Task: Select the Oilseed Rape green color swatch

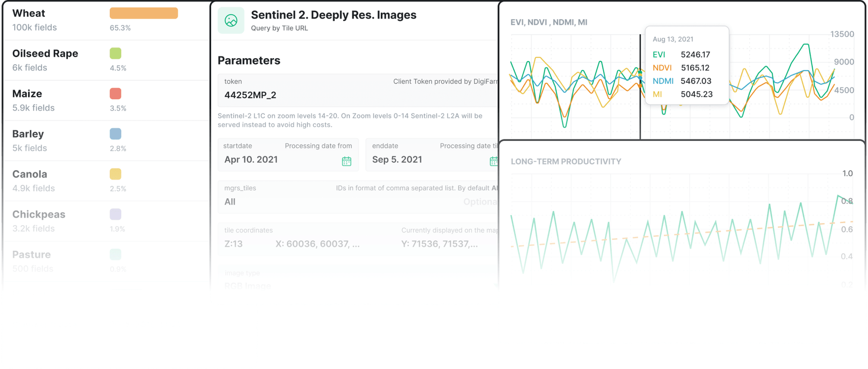Action: click(115, 53)
